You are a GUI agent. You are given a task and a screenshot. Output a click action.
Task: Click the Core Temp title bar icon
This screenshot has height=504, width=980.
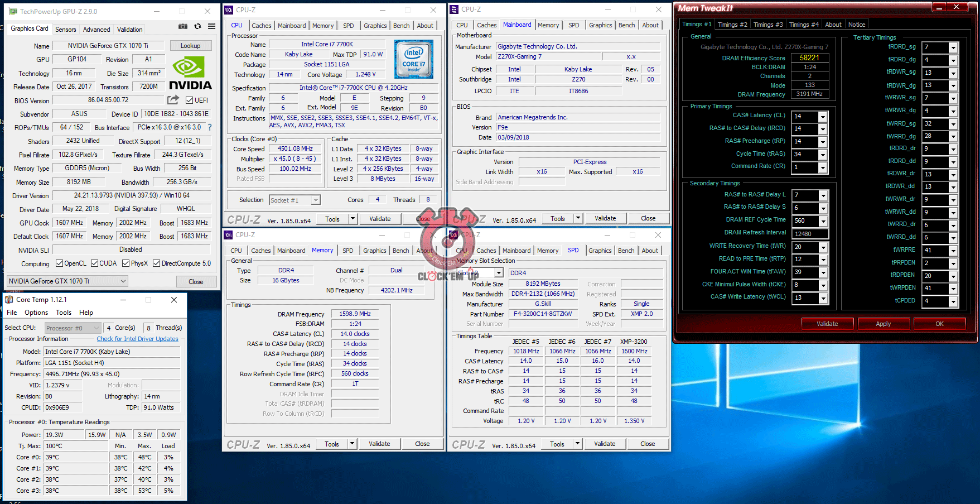[9, 300]
